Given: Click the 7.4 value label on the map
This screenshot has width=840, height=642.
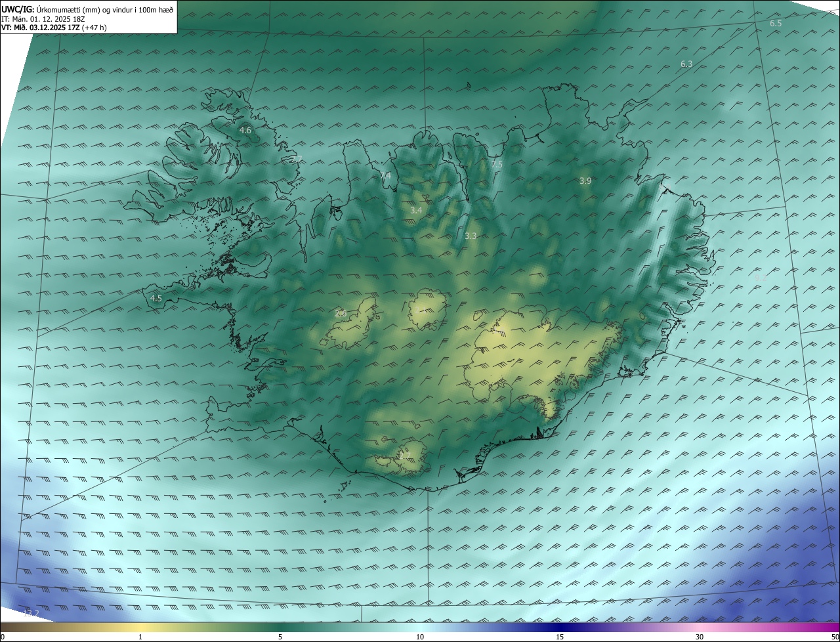Looking at the screenshot, I should click(x=385, y=176).
